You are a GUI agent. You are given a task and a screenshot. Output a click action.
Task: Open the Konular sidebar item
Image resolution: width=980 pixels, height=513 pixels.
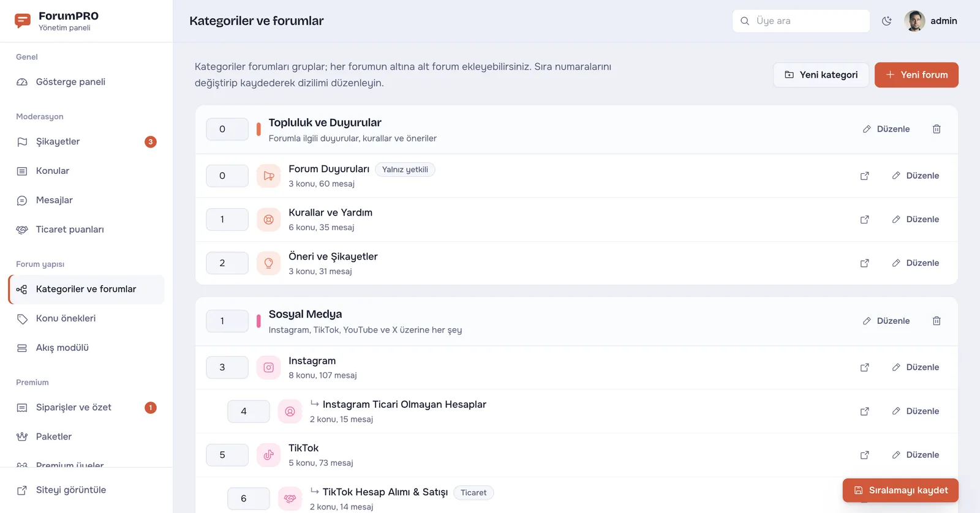[86, 171]
